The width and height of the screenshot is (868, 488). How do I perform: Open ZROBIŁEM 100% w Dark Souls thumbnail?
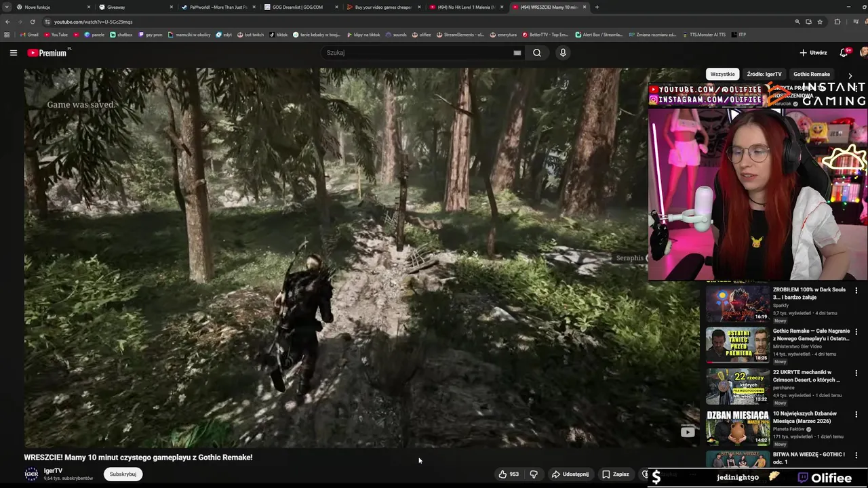click(737, 303)
